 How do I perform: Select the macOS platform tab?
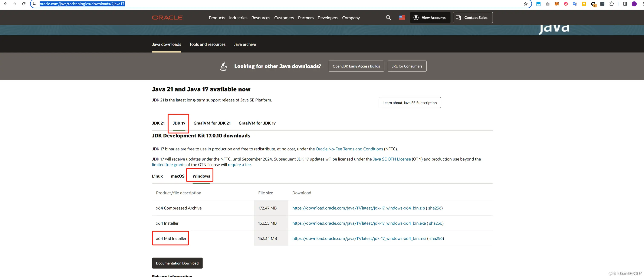(x=177, y=176)
